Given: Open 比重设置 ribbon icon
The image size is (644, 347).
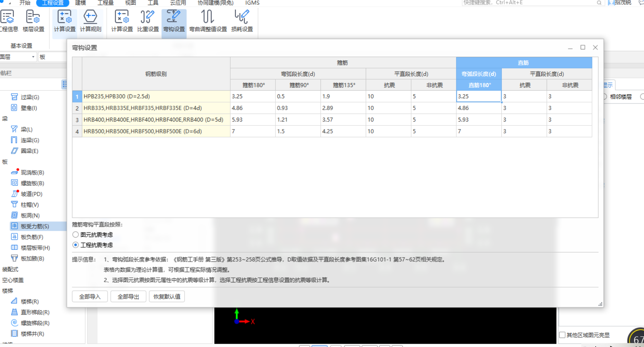Looking at the screenshot, I should click(148, 17).
